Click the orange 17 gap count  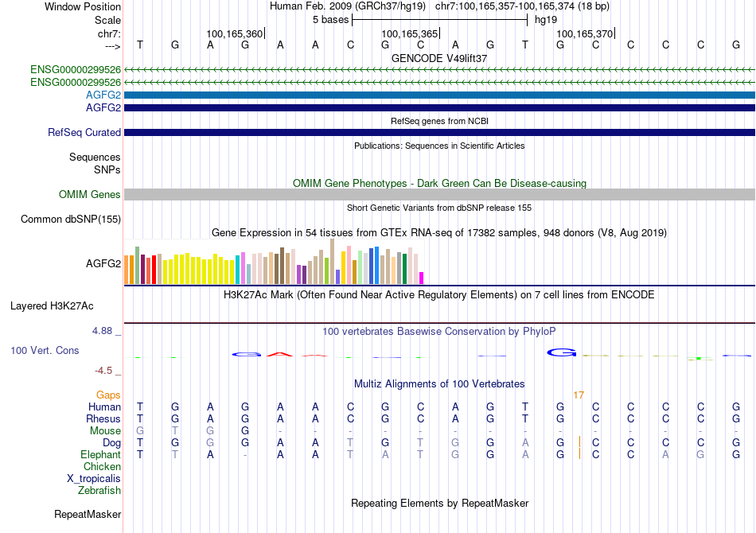coord(579,395)
